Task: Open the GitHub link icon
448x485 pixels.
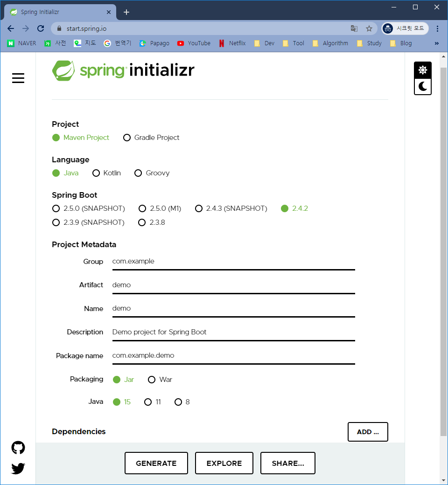Action: pyautogui.click(x=18, y=448)
